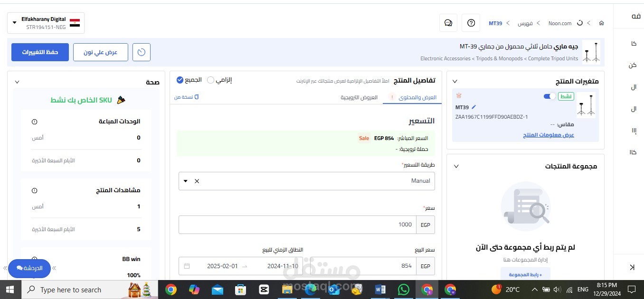Click عرض علي نون button
This screenshot has height=299, width=644.
[x=101, y=52]
